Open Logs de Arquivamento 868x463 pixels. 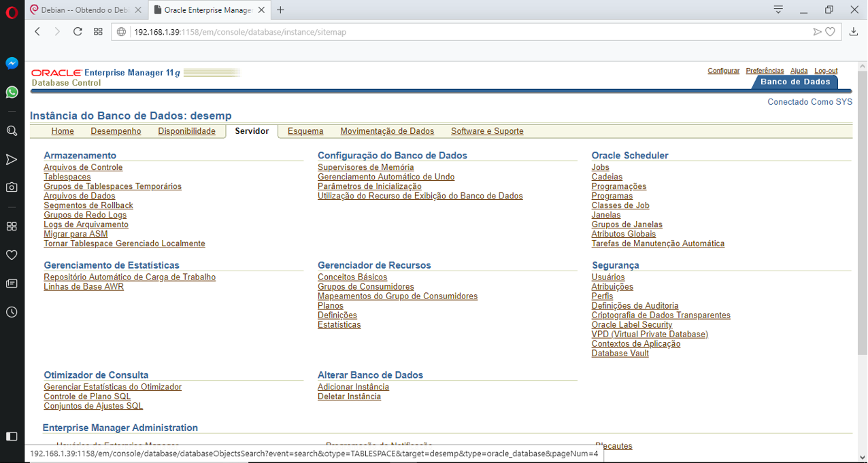click(x=86, y=224)
